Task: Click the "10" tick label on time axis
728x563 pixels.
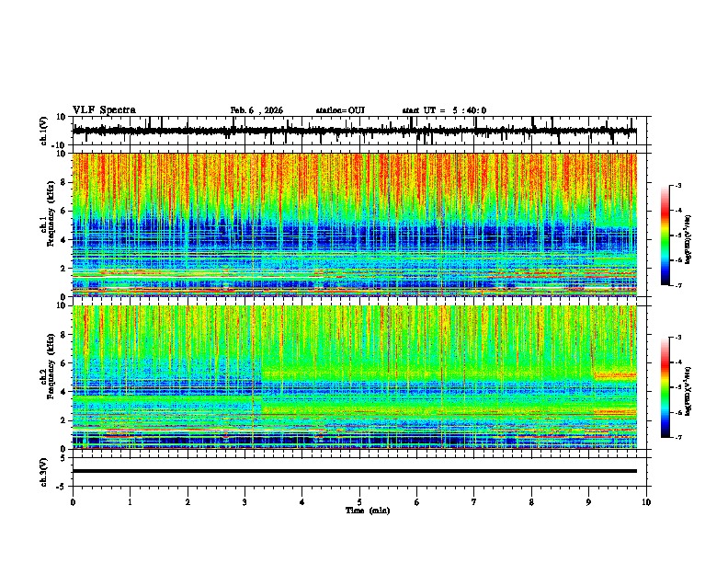Action: tap(646, 502)
